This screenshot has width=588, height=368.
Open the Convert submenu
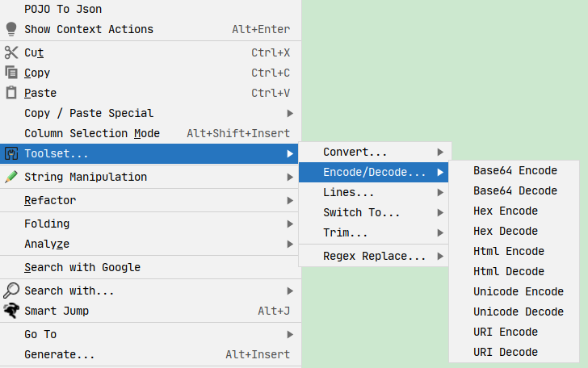[355, 152]
